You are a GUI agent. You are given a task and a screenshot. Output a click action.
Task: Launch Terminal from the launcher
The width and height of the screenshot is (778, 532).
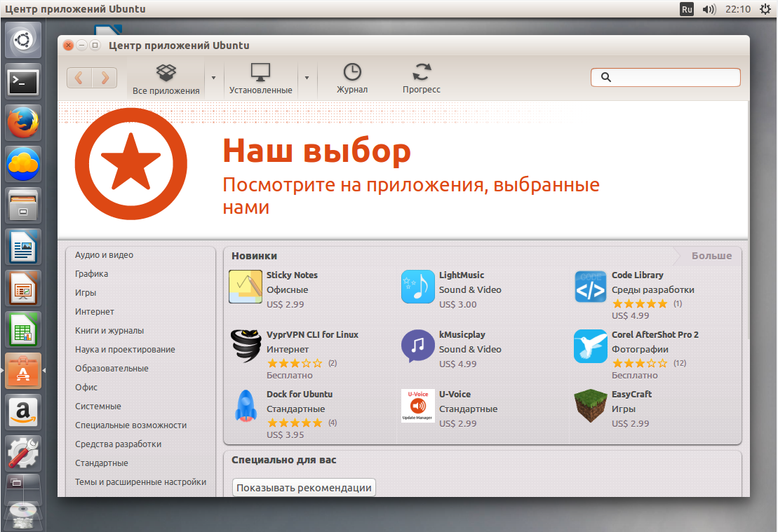tap(23, 82)
